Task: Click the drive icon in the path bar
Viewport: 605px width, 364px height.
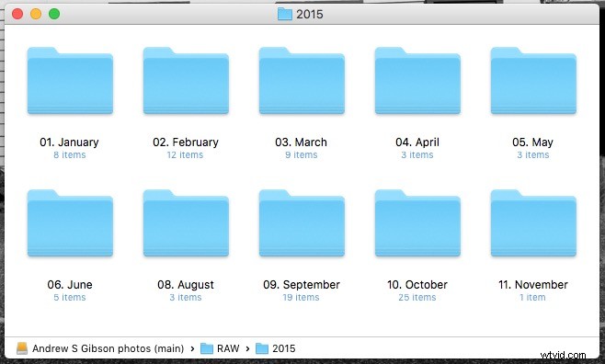Action: 22,348
